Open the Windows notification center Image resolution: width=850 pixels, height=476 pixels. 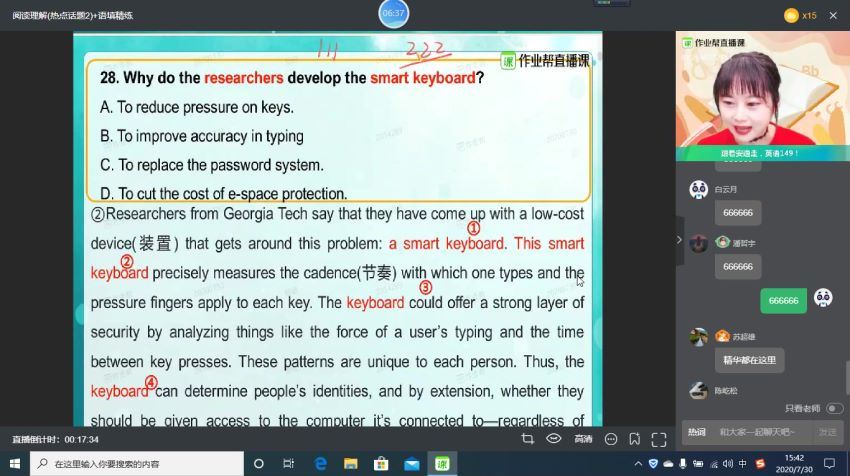coord(829,464)
